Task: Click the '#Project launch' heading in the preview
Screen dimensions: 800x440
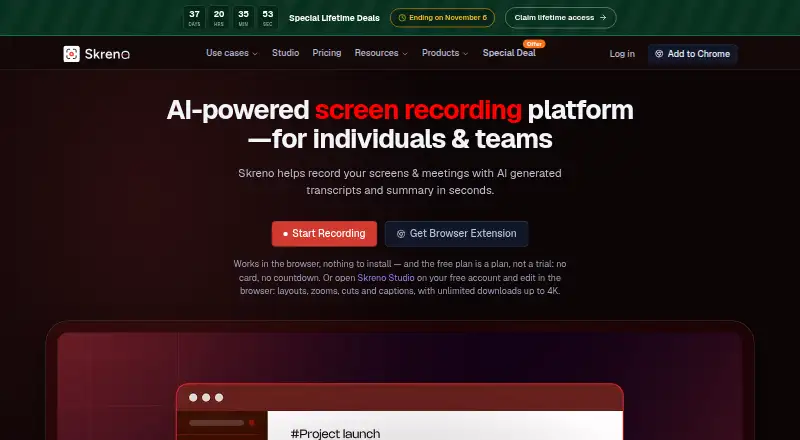Action: [335, 434]
